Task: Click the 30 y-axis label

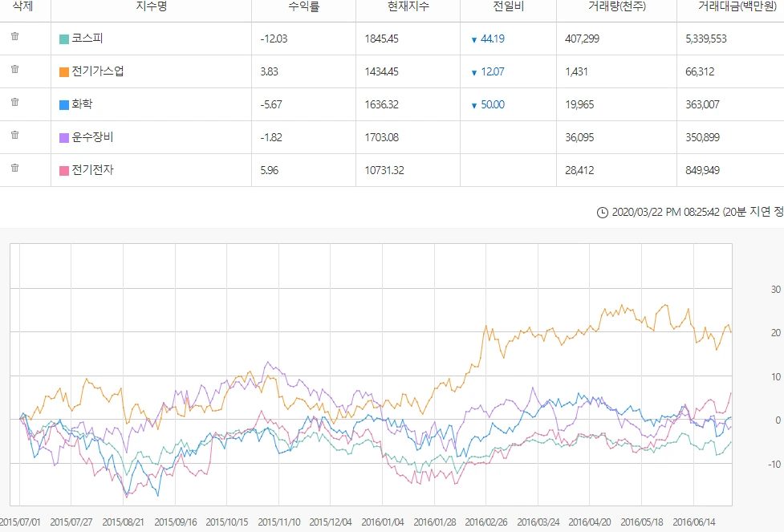Action: [x=775, y=290]
